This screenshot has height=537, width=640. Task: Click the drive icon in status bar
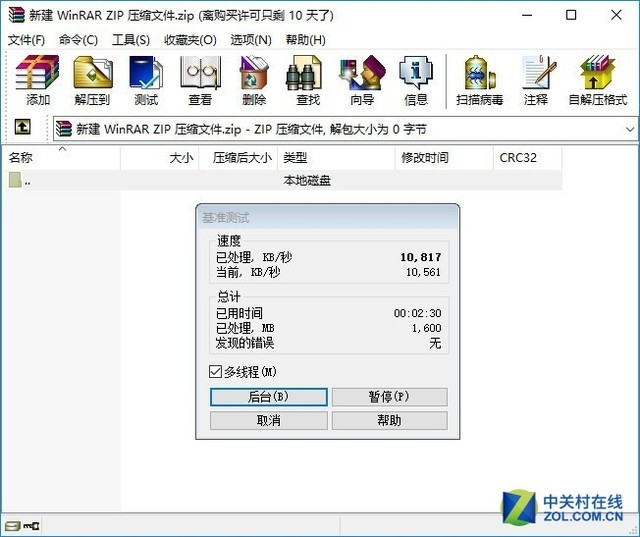pyautogui.click(x=12, y=526)
